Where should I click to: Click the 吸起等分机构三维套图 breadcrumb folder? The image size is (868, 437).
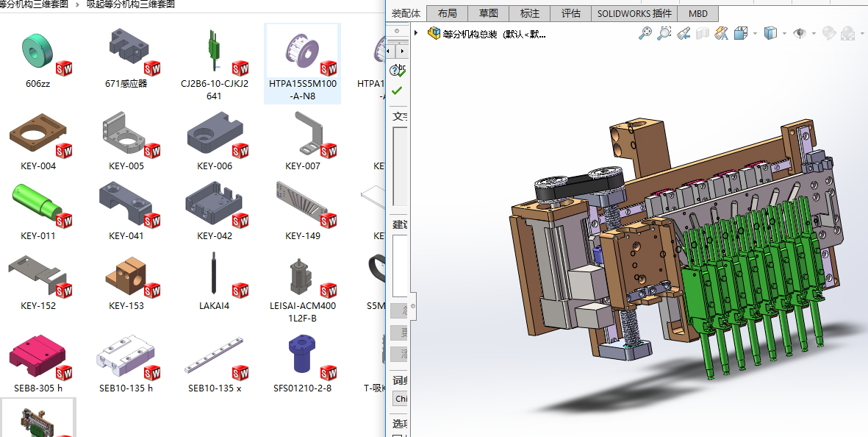[x=131, y=4]
